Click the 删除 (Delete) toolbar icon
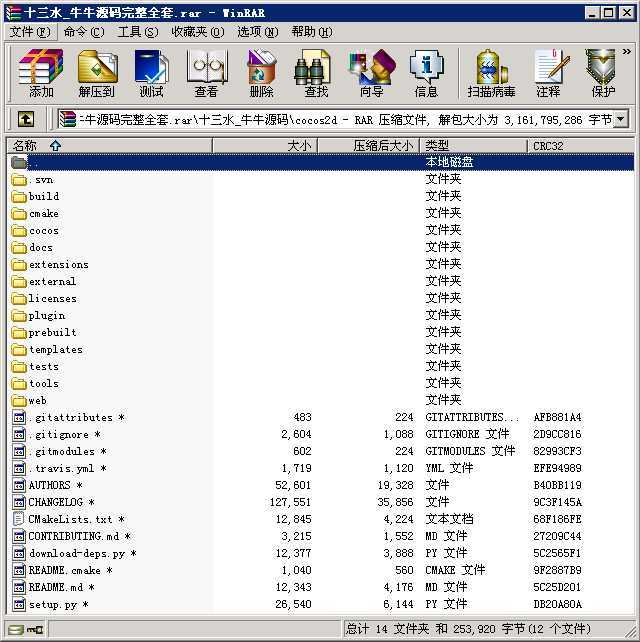Screen dimensions: 640x642 point(261,73)
